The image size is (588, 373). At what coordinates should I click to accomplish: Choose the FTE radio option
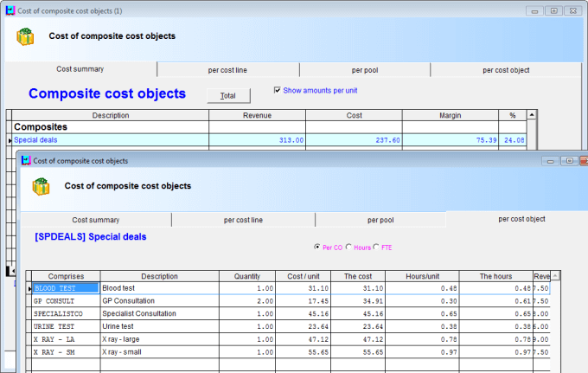(376, 247)
